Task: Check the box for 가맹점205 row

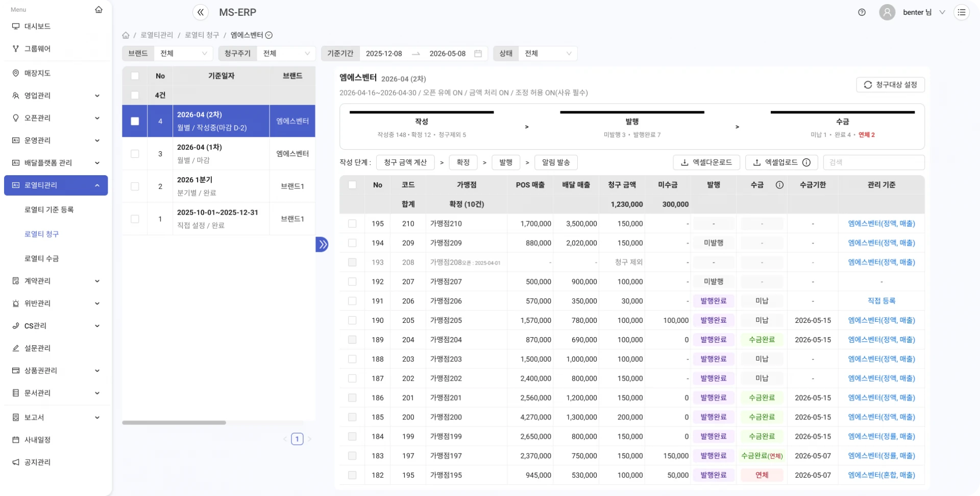Action: click(x=352, y=320)
